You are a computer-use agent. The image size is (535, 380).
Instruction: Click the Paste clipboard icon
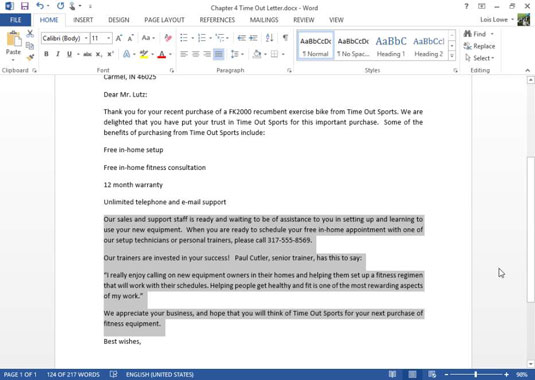click(13, 39)
